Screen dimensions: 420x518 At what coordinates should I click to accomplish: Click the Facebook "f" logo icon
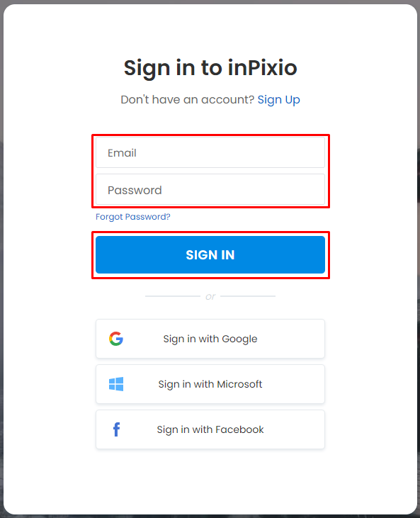[x=116, y=429]
